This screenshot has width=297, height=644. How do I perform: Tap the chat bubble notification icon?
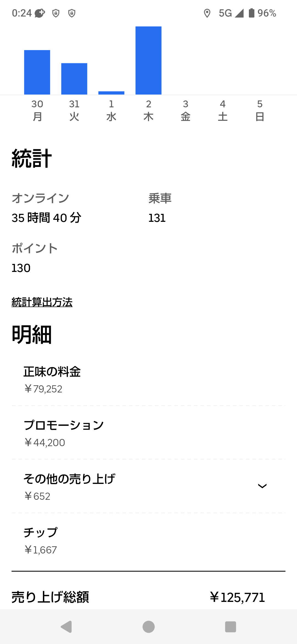pyautogui.click(x=40, y=13)
